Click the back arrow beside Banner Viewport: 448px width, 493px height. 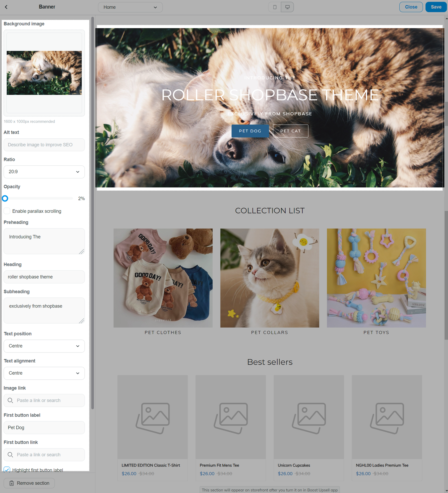[6, 7]
